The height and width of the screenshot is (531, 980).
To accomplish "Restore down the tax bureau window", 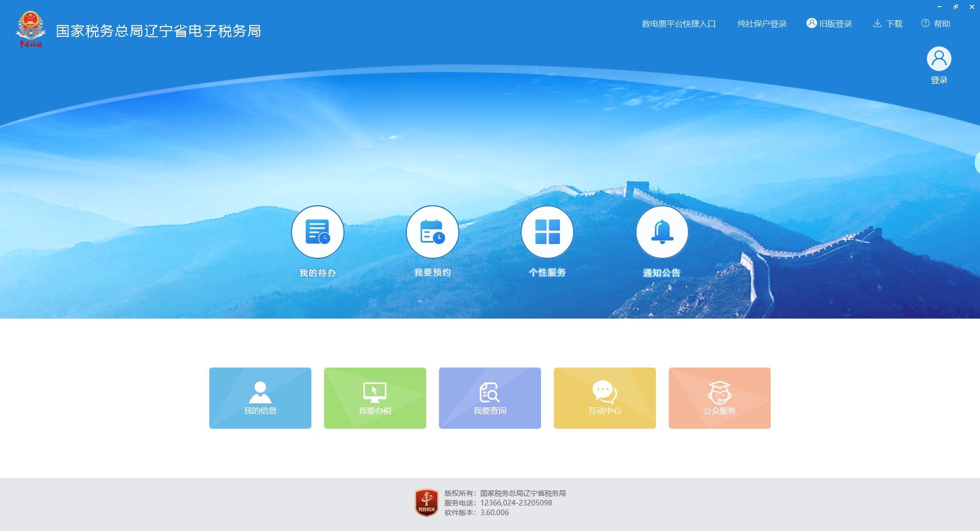I will (955, 7).
